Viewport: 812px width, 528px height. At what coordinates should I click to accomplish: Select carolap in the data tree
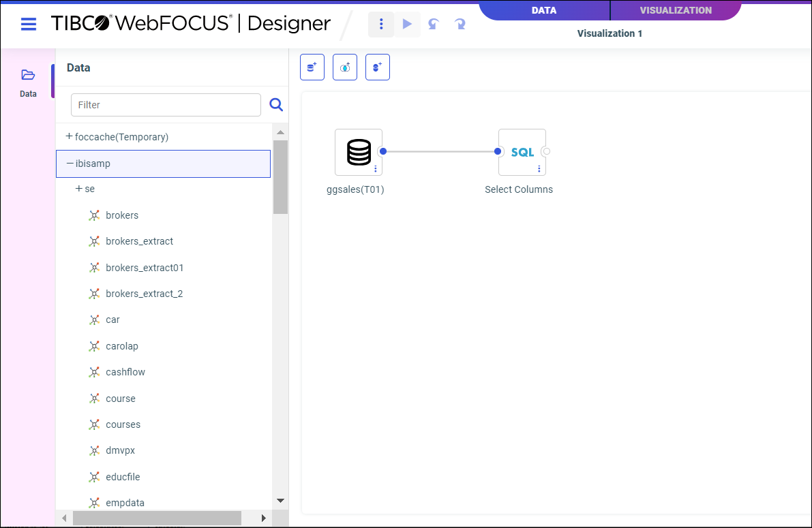tap(121, 346)
